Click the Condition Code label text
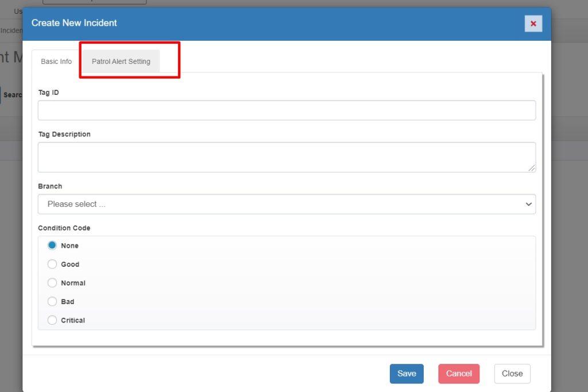This screenshot has width=588, height=392. click(x=64, y=228)
